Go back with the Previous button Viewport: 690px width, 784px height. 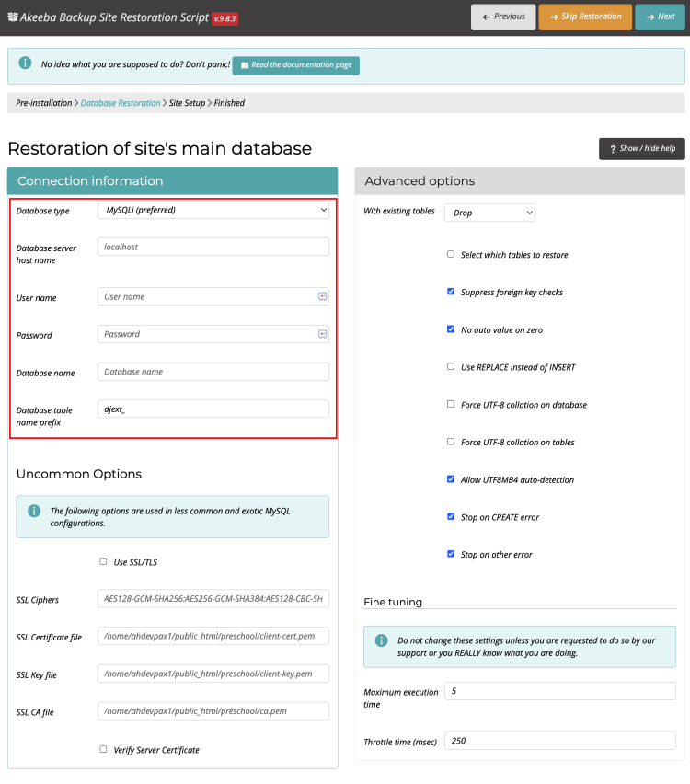(x=503, y=17)
